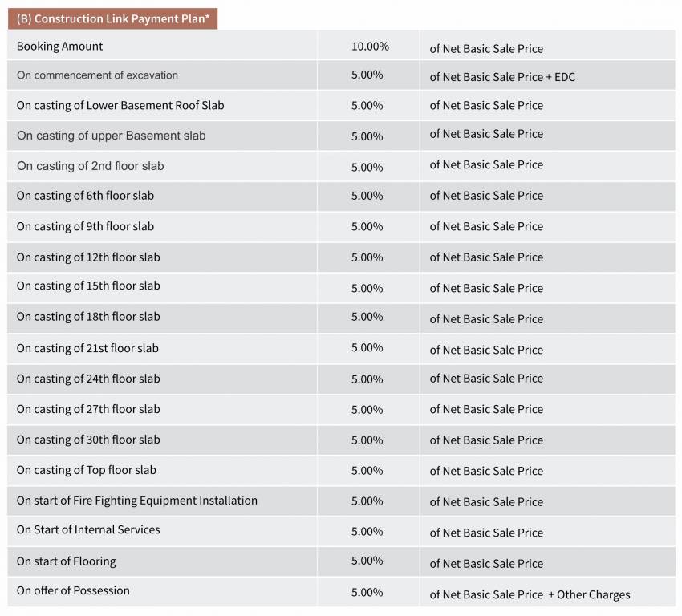Click the Top floor slab milestone
The height and width of the screenshot is (616, 682).
pyautogui.click(x=87, y=470)
